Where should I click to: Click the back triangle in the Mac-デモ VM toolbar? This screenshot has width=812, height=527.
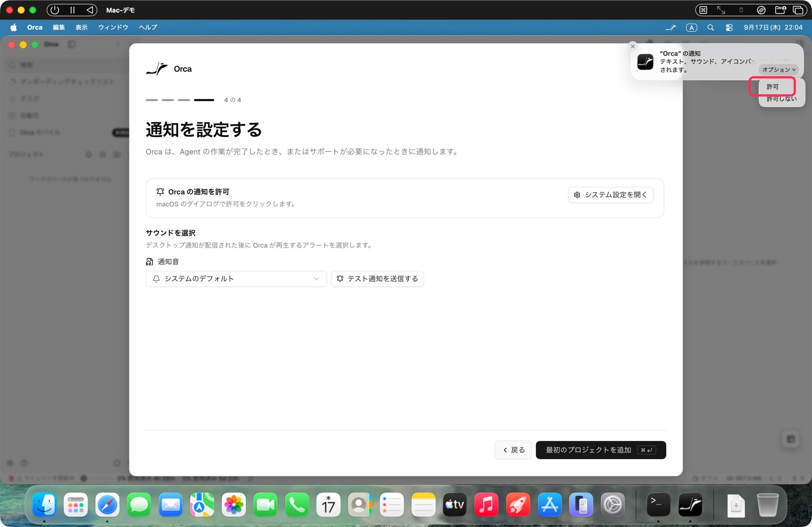click(x=90, y=10)
